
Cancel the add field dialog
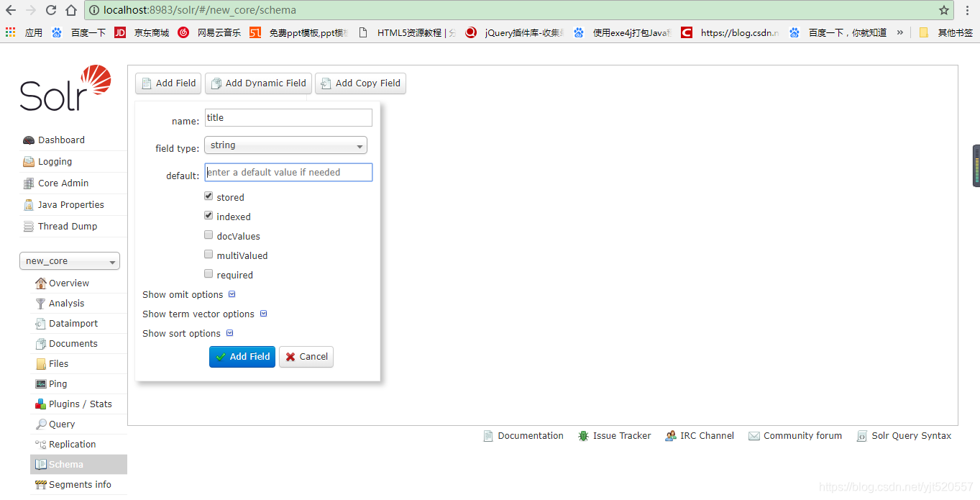(x=306, y=357)
